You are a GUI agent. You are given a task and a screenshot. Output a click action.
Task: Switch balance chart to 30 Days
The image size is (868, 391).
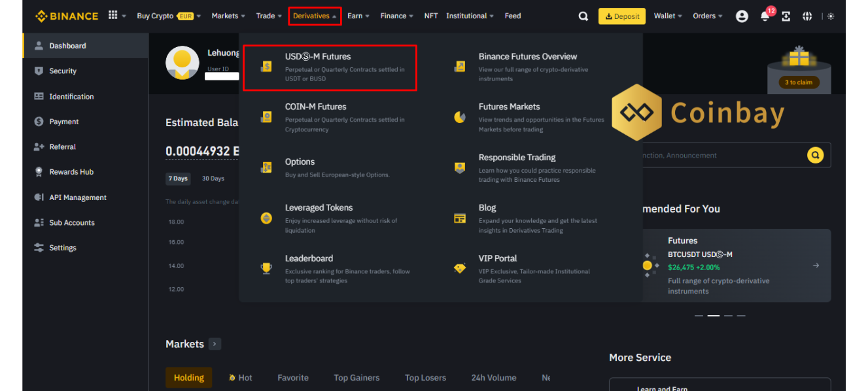point(213,178)
